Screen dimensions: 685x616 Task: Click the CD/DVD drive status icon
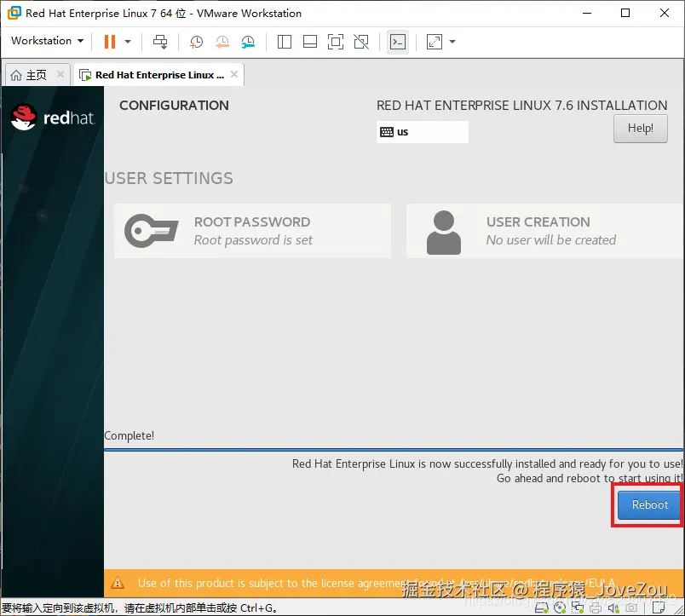click(560, 607)
